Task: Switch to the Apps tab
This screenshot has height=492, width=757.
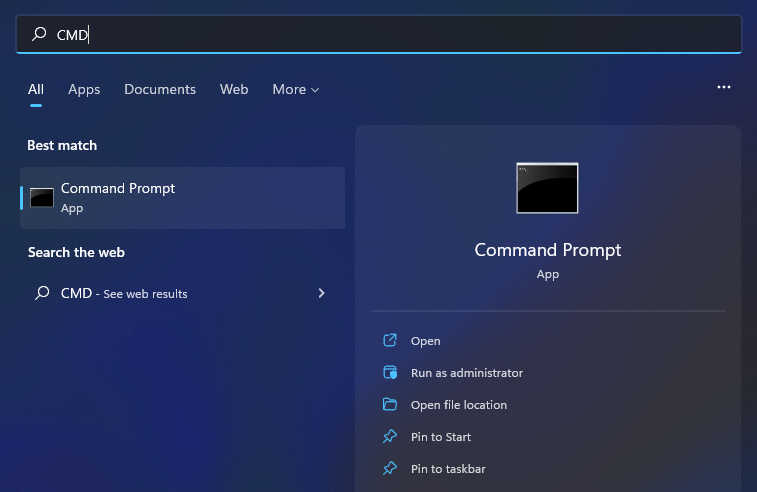Action: pos(84,89)
